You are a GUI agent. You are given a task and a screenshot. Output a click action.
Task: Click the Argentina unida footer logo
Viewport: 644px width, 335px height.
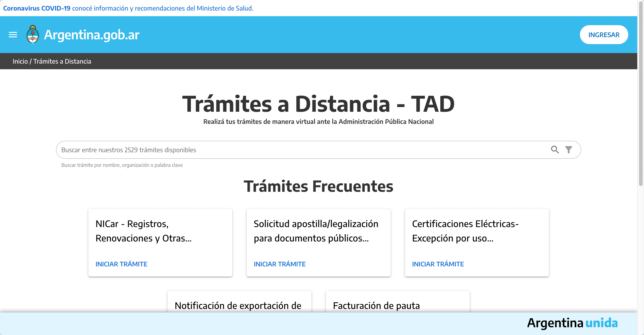(x=572, y=323)
